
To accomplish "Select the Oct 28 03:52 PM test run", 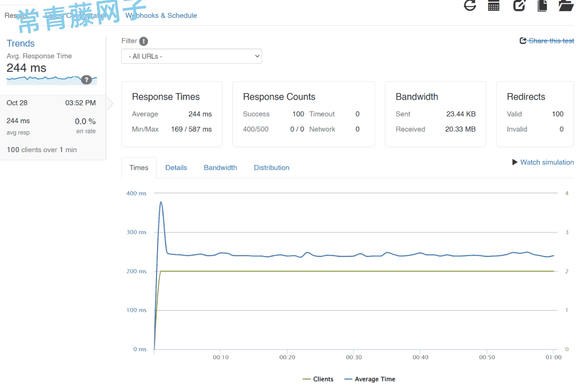I will [51, 127].
